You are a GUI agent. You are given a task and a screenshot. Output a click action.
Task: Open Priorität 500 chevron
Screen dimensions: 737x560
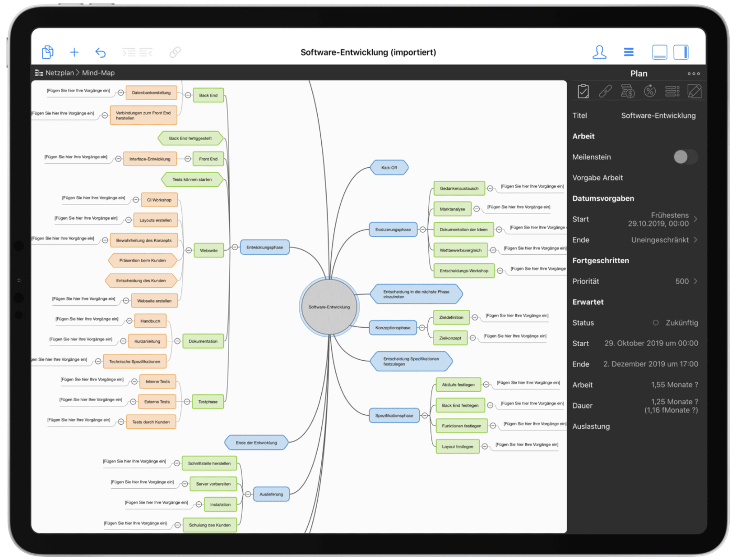click(x=696, y=281)
